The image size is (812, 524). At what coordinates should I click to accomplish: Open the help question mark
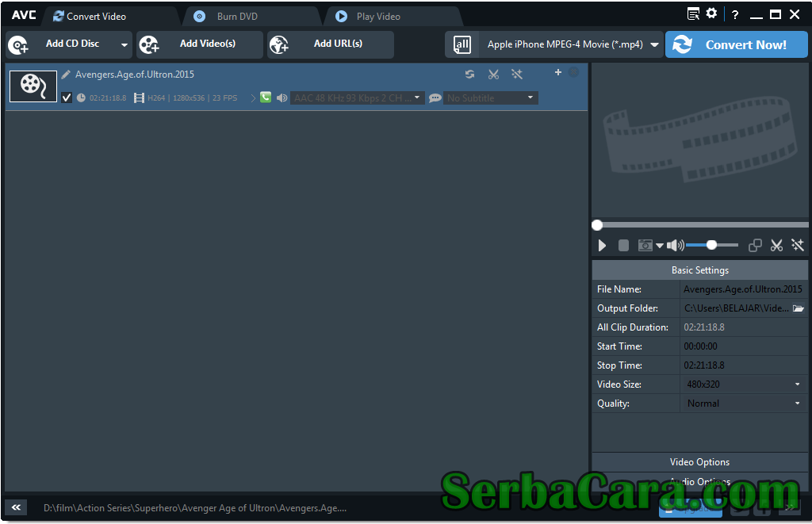pos(735,14)
